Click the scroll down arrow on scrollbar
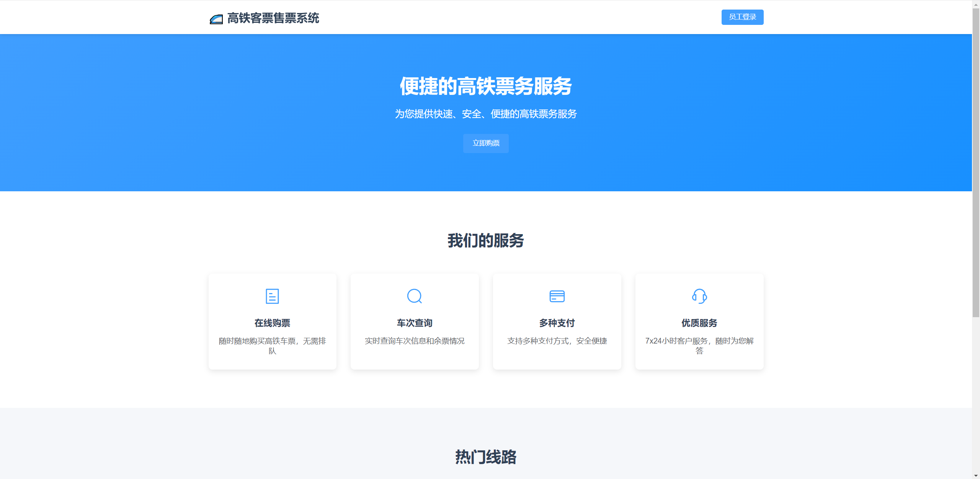Screen dimensions: 980x479 [976, 476]
